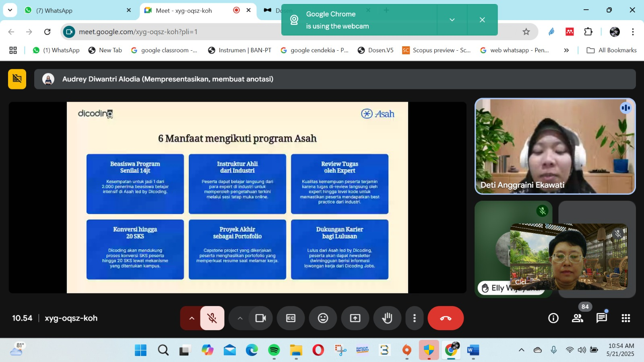
Task: Open the volume control in system tray
Action: coord(582,350)
